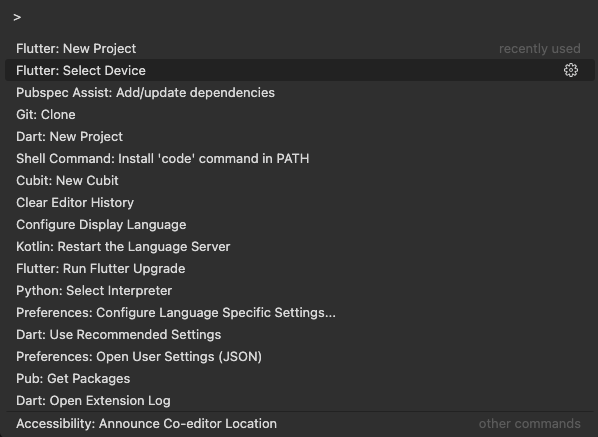Open Python: Select Interpreter
Screen dimensions: 598x437
pos(300,291)
